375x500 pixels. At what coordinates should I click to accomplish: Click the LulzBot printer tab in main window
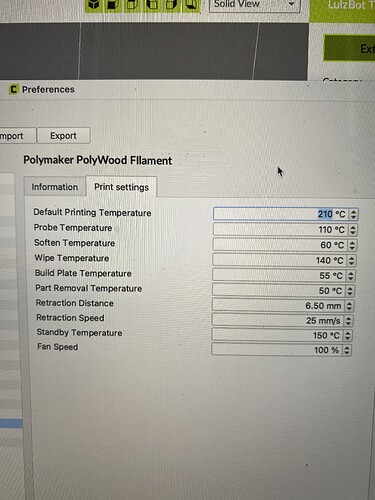343,11
